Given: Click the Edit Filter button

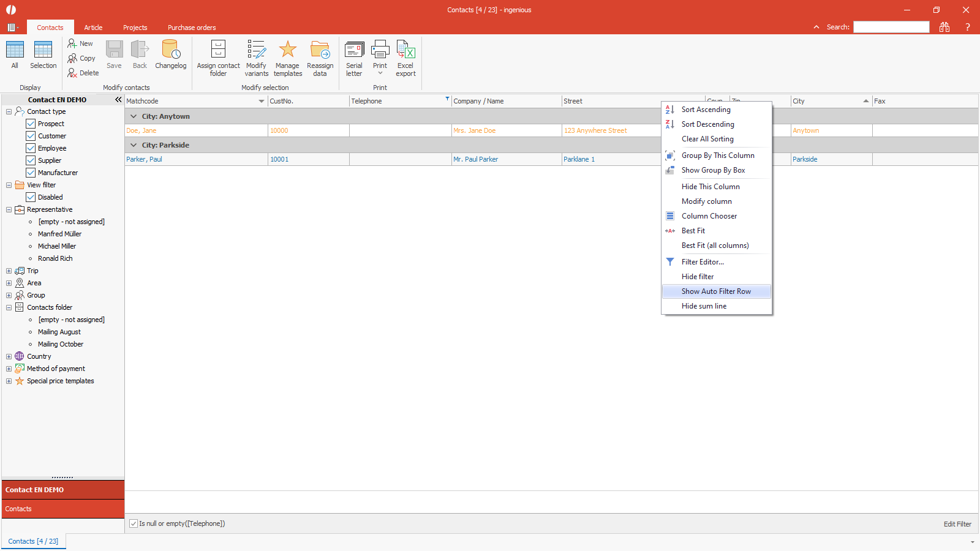Looking at the screenshot, I should [x=957, y=524].
